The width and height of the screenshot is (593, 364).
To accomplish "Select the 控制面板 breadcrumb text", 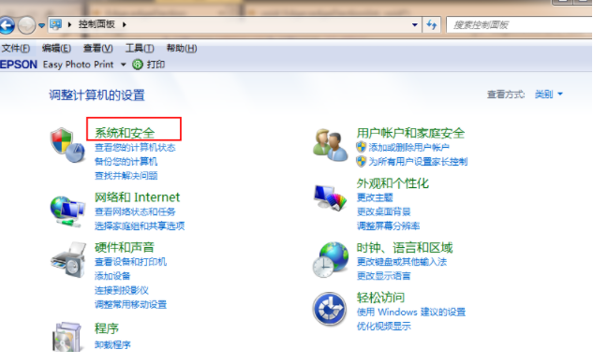I will (96, 24).
